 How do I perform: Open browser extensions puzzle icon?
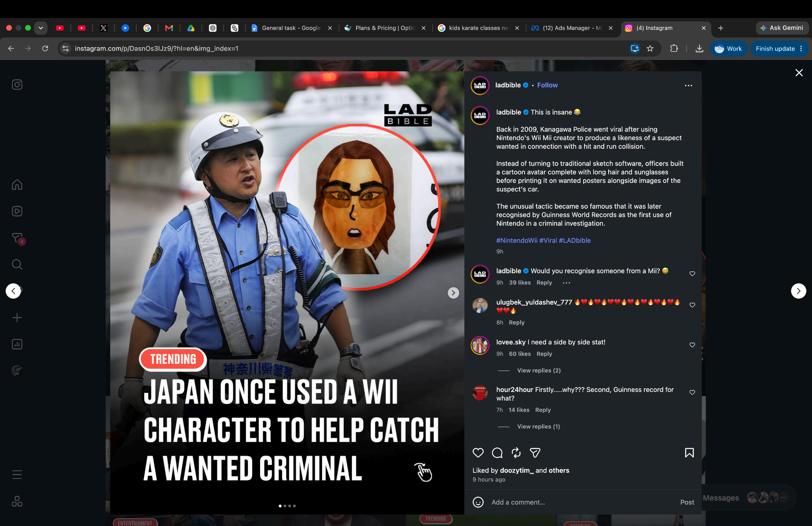(674, 48)
